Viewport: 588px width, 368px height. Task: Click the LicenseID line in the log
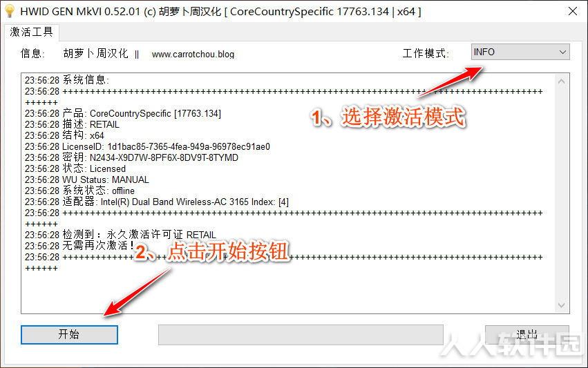pyautogui.click(x=147, y=146)
